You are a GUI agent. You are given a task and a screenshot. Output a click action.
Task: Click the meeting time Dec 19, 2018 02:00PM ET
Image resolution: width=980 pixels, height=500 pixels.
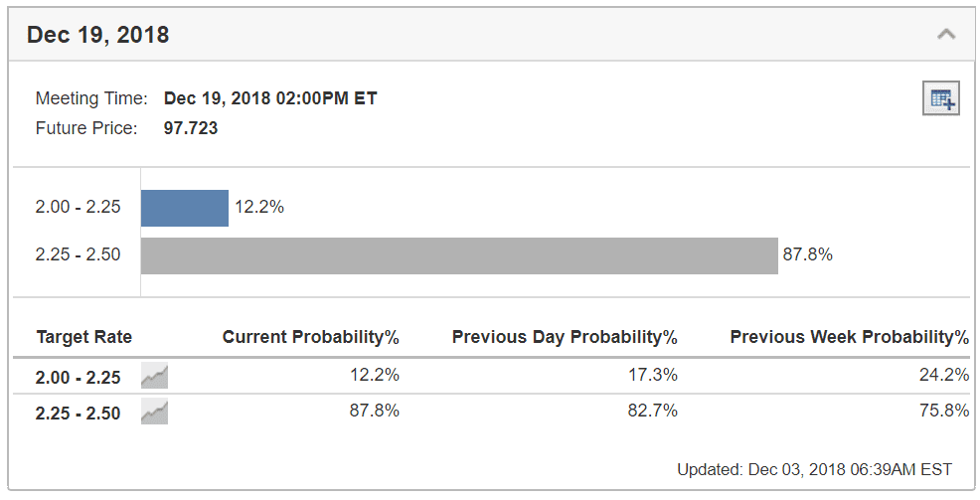click(270, 98)
